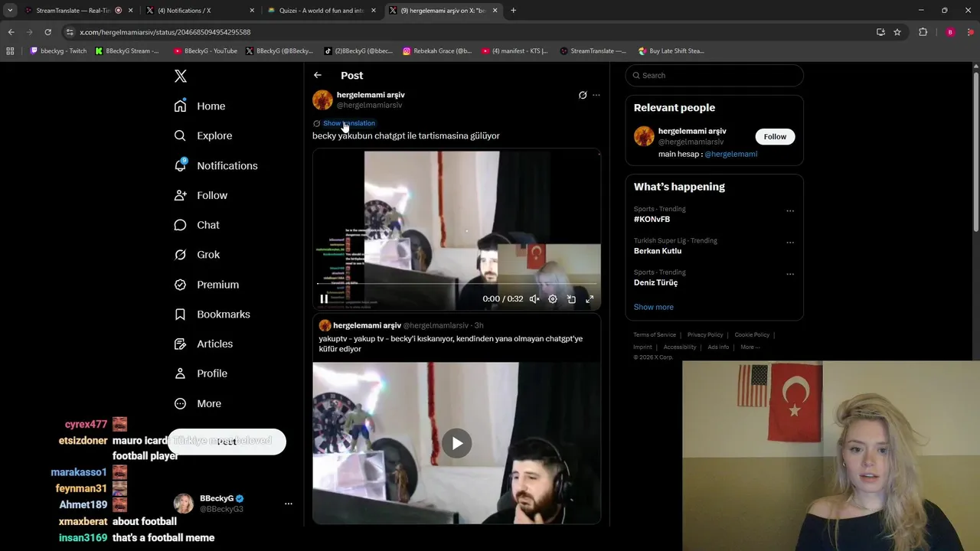This screenshot has height=551, width=980.
Task: Click Show more under What's happening
Action: tap(654, 307)
